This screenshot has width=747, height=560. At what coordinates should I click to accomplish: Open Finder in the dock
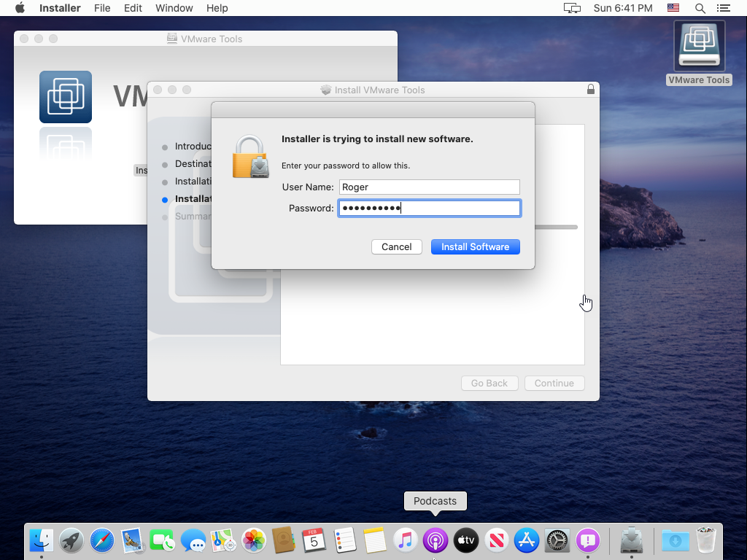click(x=41, y=540)
